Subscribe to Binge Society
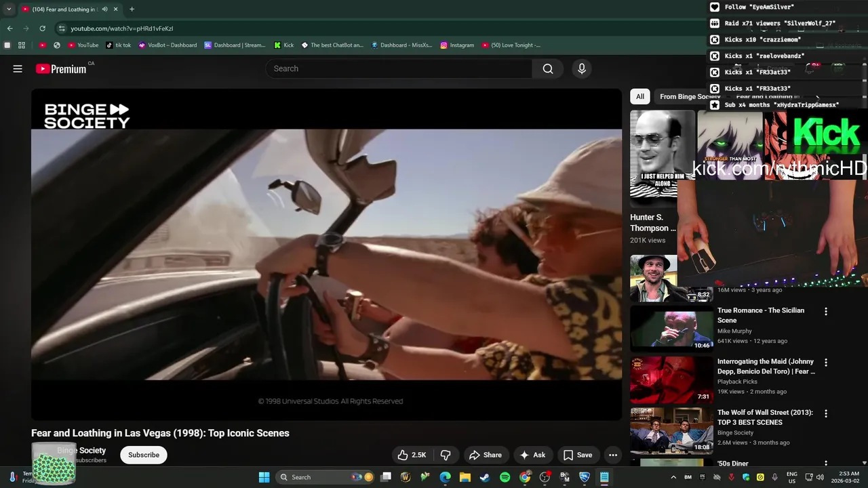Image resolution: width=868 pixels, height=488 pixels. [144, 455]
